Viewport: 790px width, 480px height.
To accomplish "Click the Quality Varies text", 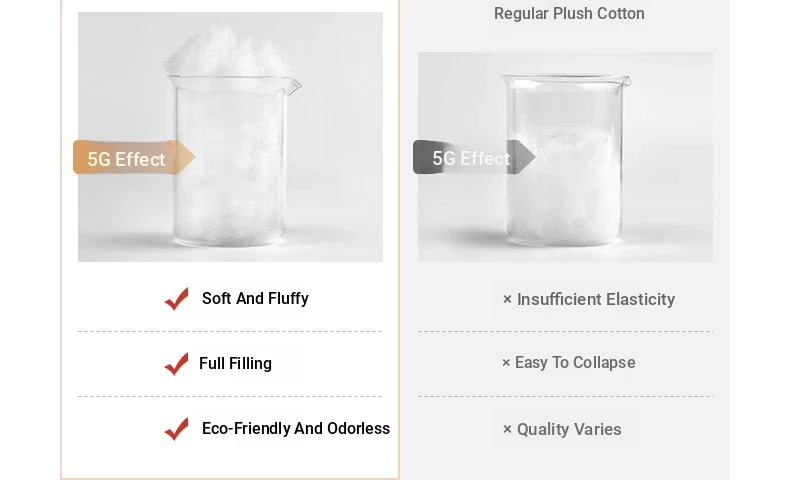I will tap(569, 430).
